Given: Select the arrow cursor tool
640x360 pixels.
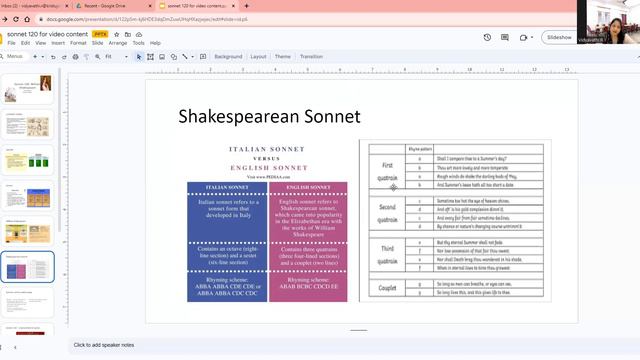Looking at the screenshot, I should [139, 57].
